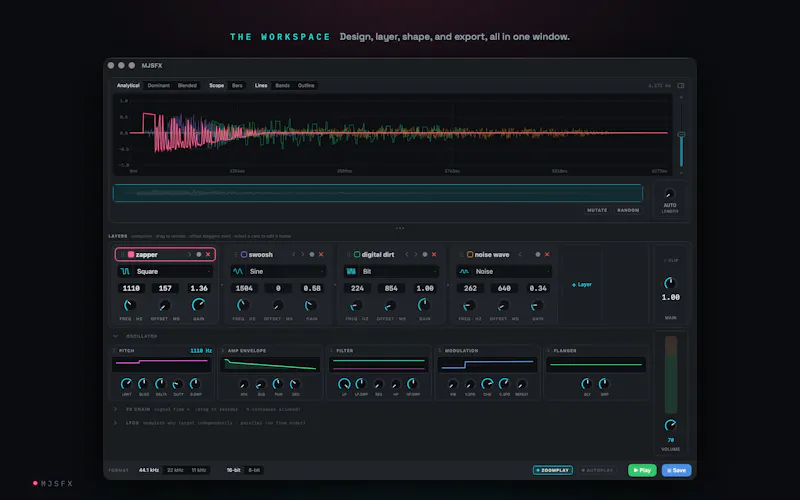Viewport: 800px width, 500px height.
Task: Click the digital dirt green color swatch
Action: point(357,255)
